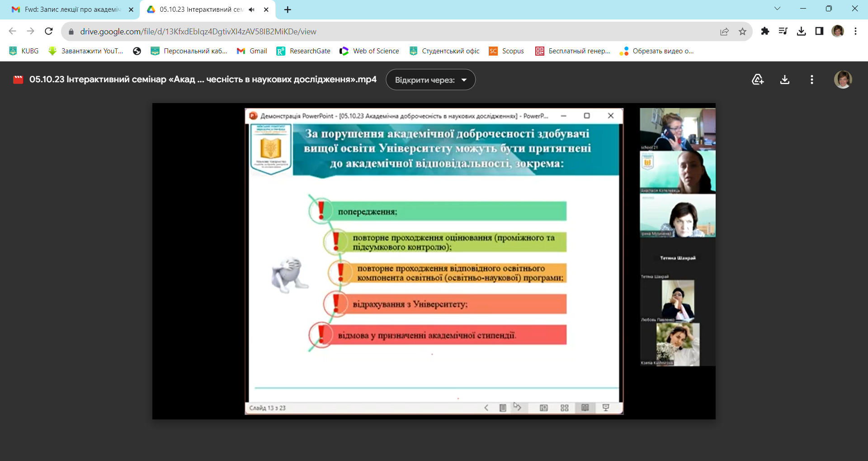Open Drive viewer more actions menu
This screenshot has height=461, width=868.
pos(812,80)
